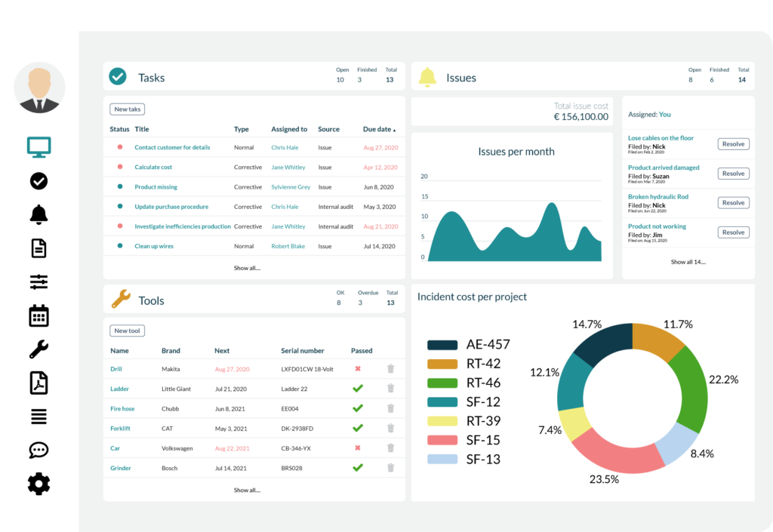
Task: Open the sidebar PDF file icon
Action: 39,383
